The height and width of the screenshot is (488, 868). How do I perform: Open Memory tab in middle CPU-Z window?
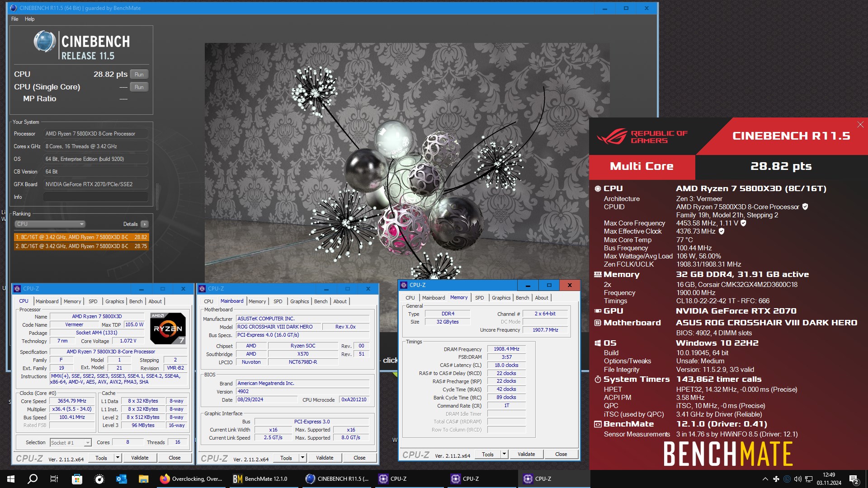[x=257, y=301]
